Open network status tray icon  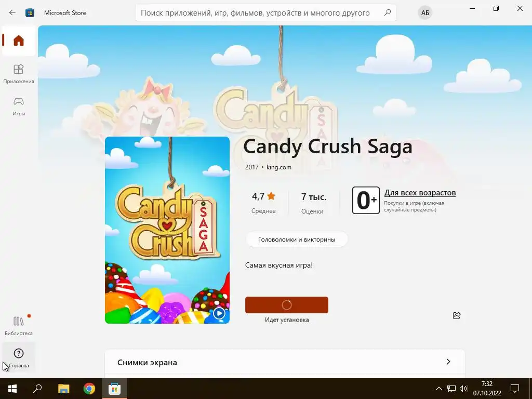(x=451, y=389)
